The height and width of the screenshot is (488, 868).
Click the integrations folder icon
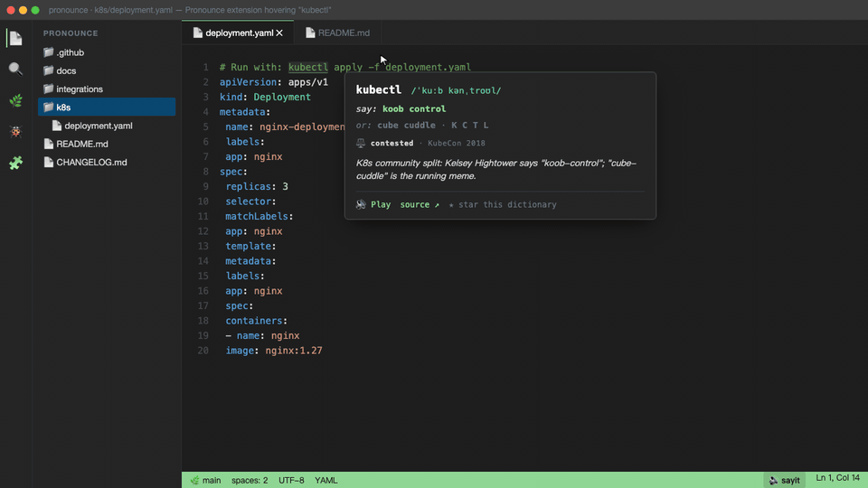48,89
